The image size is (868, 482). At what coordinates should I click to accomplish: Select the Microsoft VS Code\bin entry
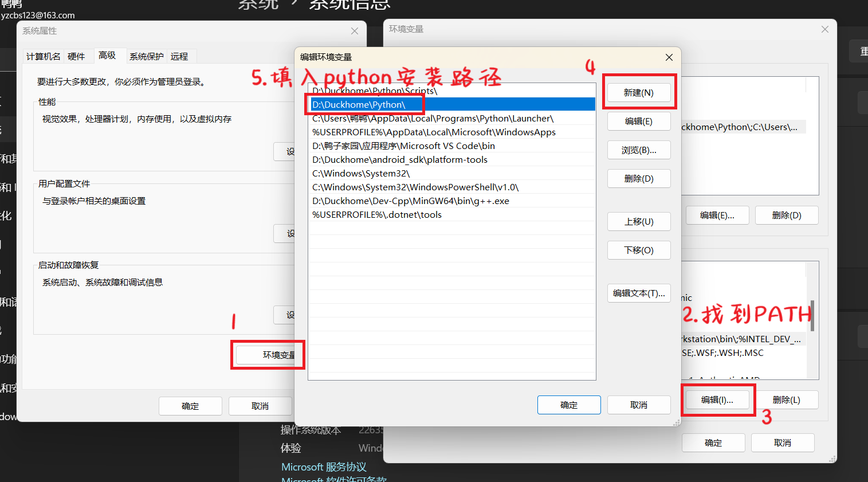point(451,146)
